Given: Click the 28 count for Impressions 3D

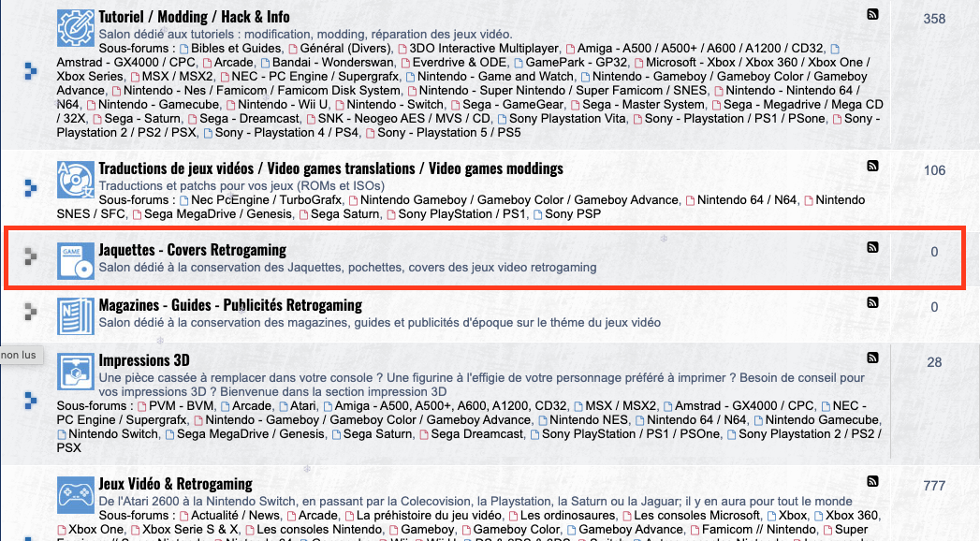Looking at the screenshot, I should point(934,362).
